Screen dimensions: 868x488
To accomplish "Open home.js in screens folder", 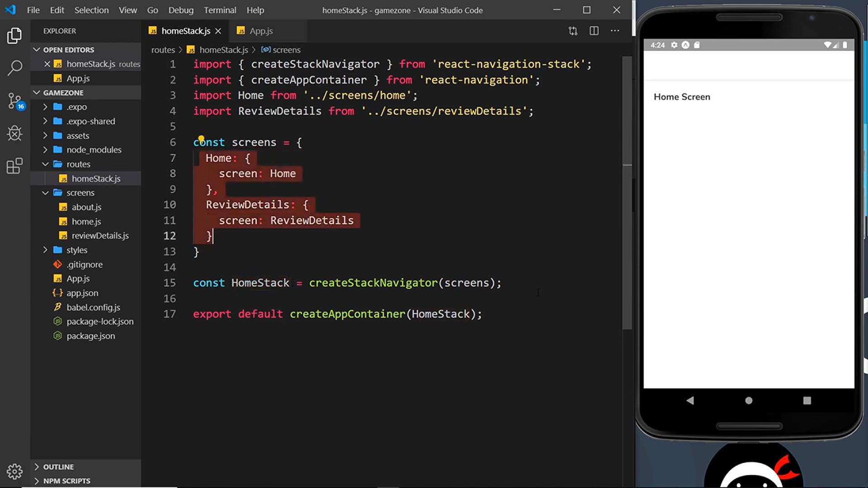I will click(86, 221).
